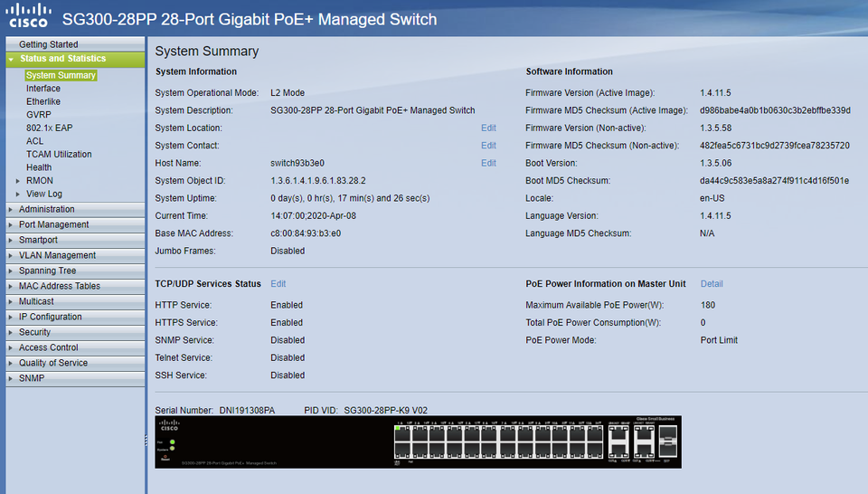868x494 pixels.
Task: Edit the System Location field
Action: click(x=488, y=128)
